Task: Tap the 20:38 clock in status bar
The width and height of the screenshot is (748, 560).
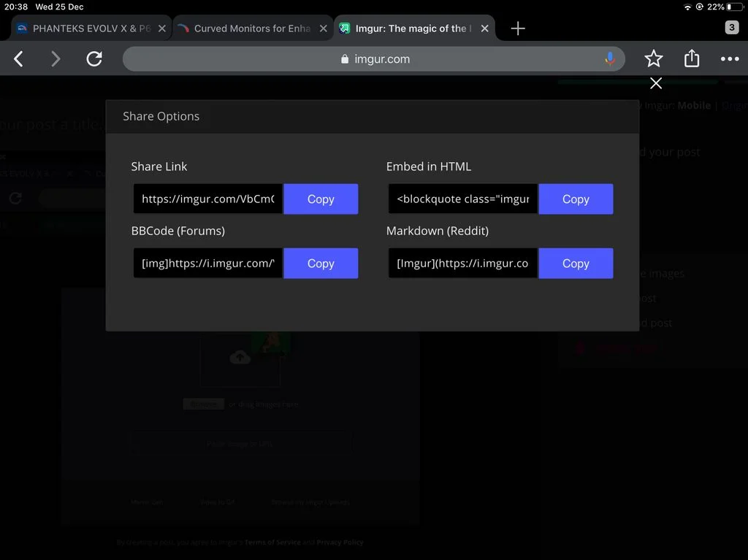Action: tap(16, 7)
